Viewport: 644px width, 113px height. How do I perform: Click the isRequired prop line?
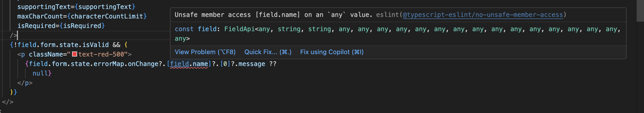click(x=61, y=26)
